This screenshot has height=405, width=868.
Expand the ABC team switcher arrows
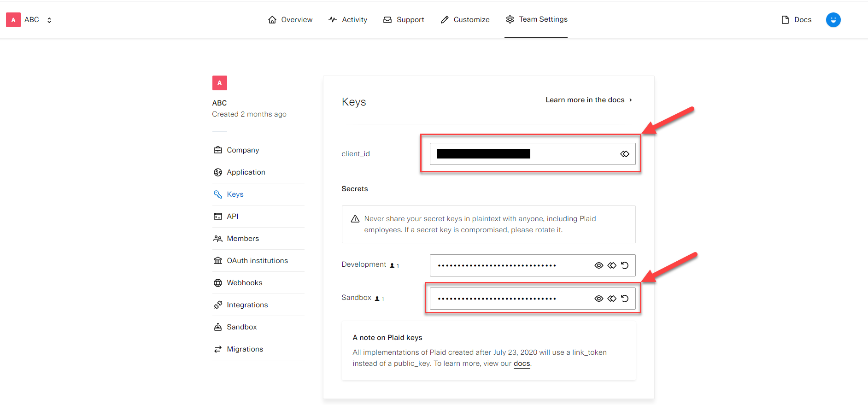(x=49, y=20)
